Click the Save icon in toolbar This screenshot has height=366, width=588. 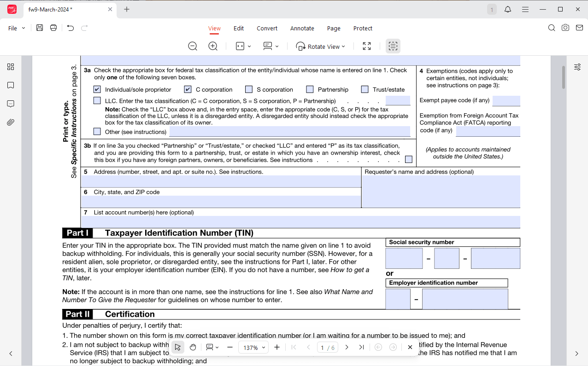40,28
